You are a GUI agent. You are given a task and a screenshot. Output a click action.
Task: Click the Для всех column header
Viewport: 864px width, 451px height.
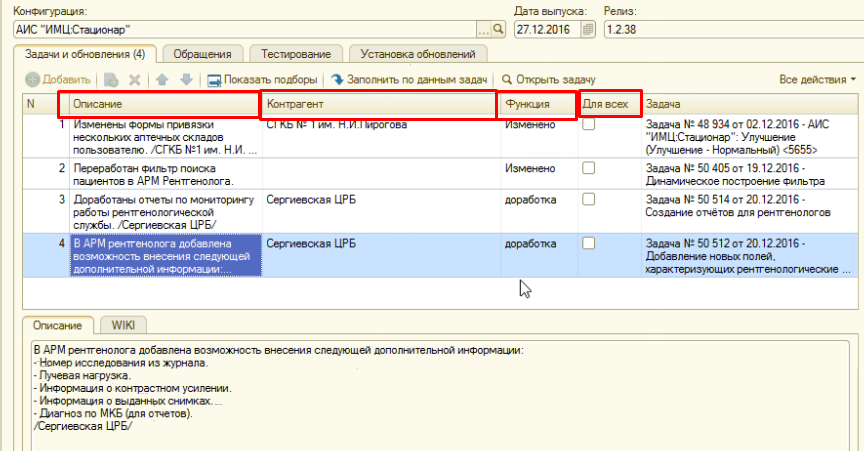click(x=609, y=104)
